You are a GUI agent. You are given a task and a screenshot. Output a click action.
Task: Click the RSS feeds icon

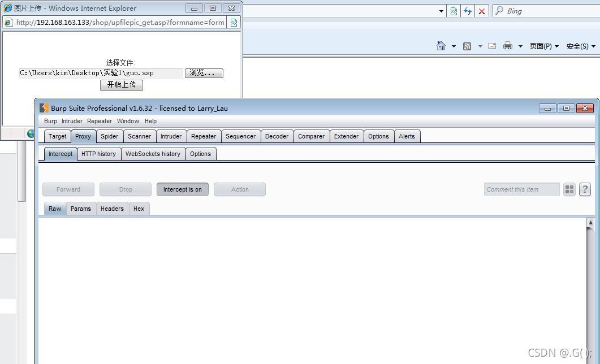click(x=467, y=46)
